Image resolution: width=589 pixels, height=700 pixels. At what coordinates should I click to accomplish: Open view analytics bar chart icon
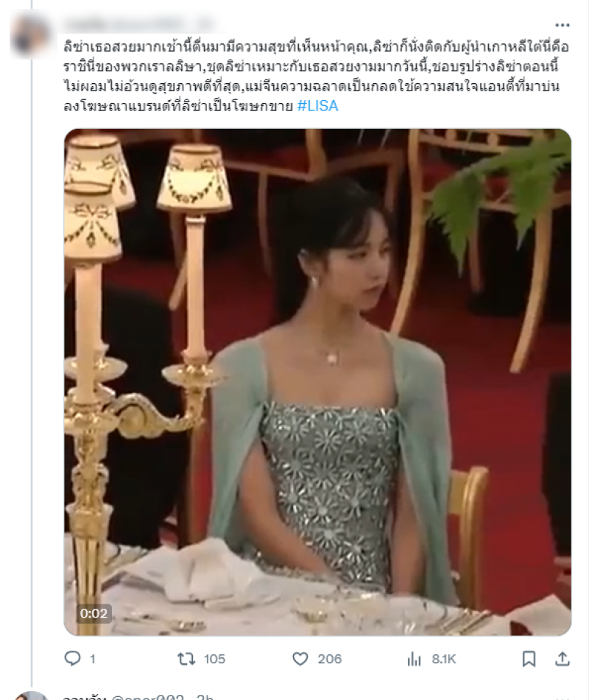coord(414,659)
